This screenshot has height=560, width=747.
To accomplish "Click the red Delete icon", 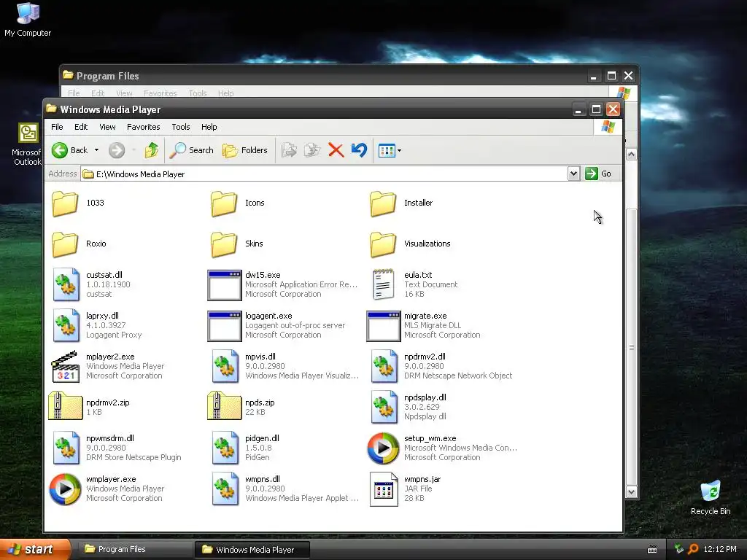I will coord(336,150).
